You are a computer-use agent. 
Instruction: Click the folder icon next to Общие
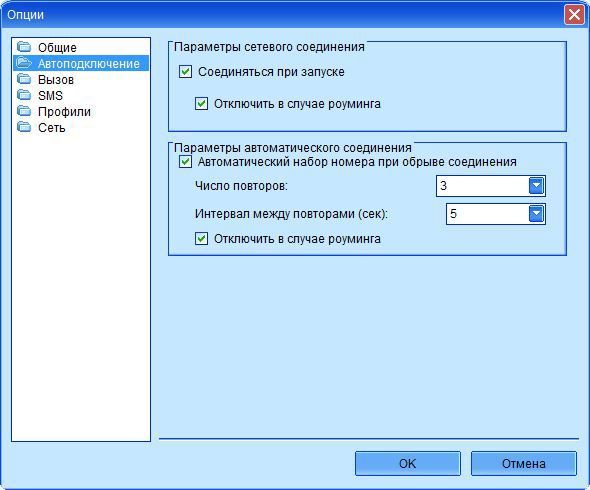click(24, 47)
